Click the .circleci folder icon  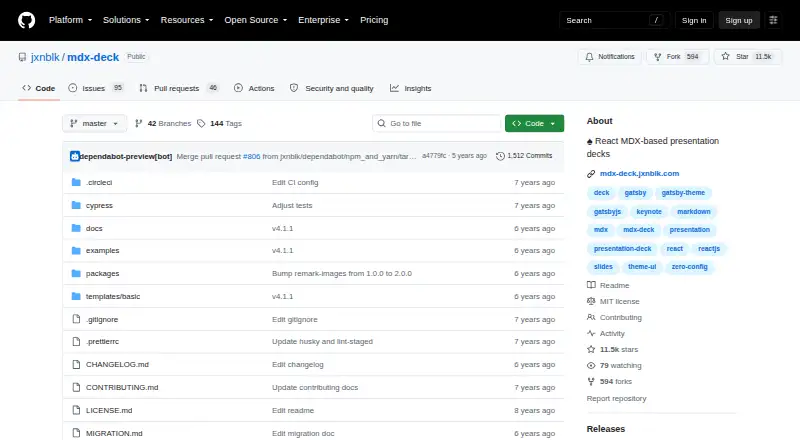point(76,182)
